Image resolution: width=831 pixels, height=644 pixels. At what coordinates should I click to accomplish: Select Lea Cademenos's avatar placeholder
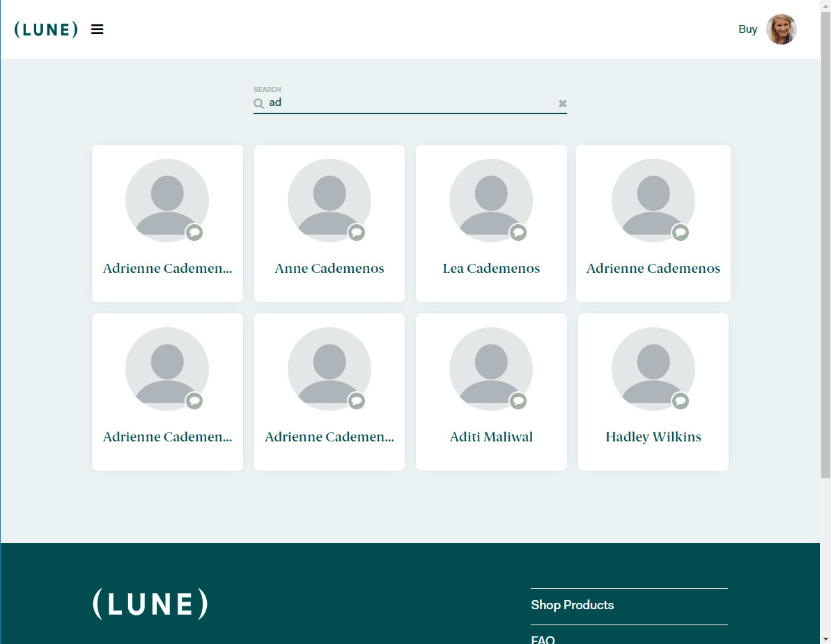pos(491,201)
